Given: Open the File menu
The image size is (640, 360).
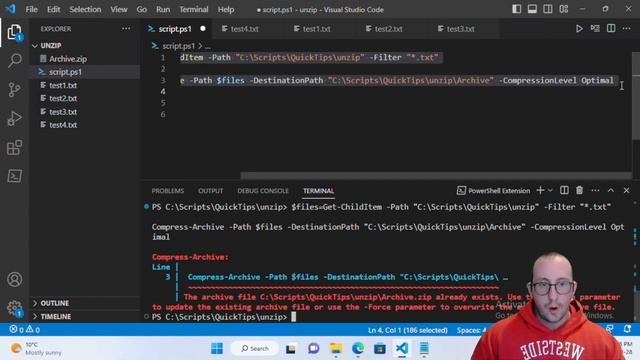Looking at the screenshot, I should pos(31,9).
